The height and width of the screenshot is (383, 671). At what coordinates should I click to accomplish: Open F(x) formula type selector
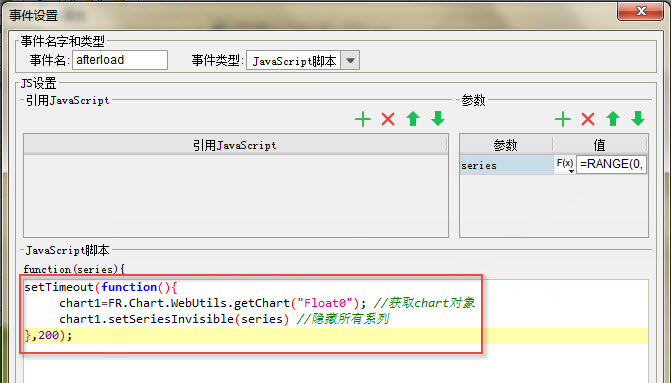(x=564, y=164)
